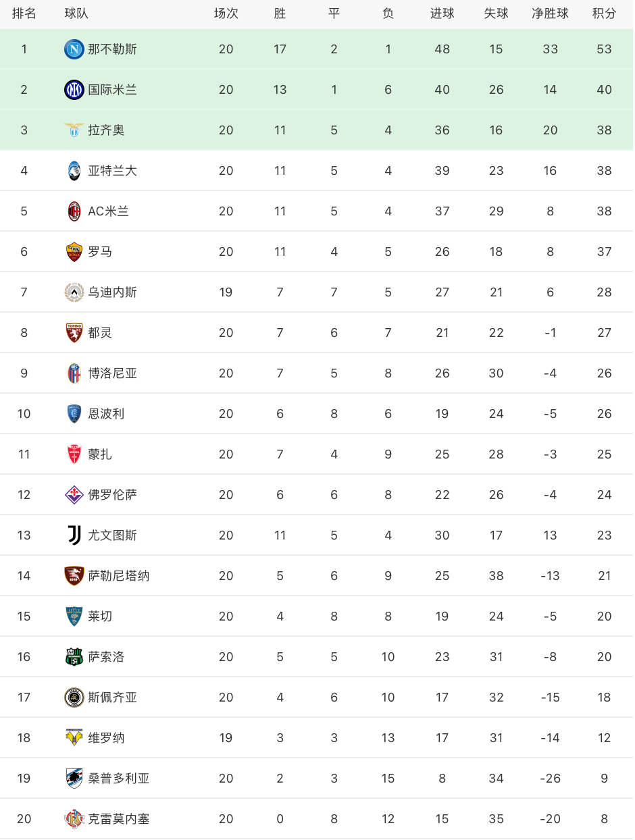Click the Juventus J logo

(74, 535)
